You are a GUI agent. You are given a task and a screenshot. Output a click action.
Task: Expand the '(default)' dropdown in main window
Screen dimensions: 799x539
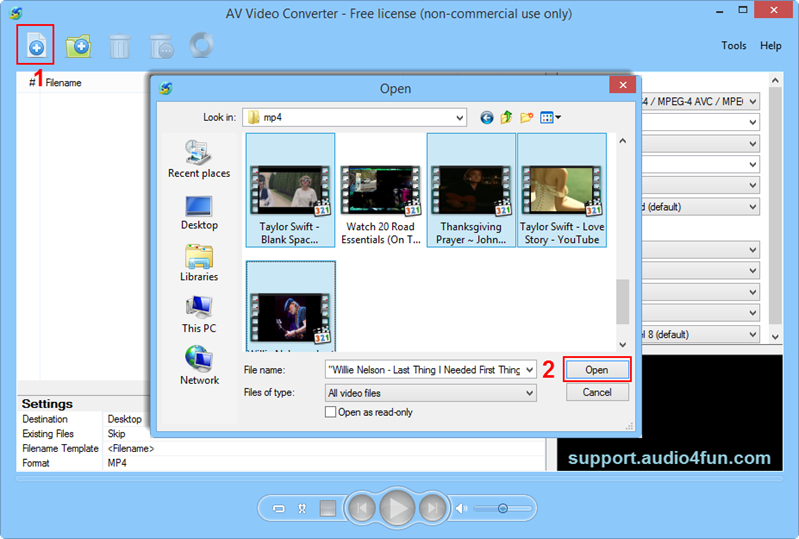click(753, 207)
